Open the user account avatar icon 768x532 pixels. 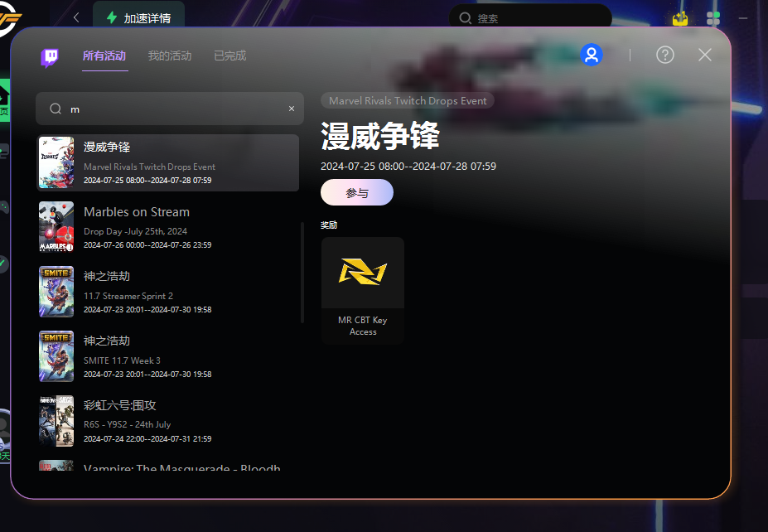[592, 55]
